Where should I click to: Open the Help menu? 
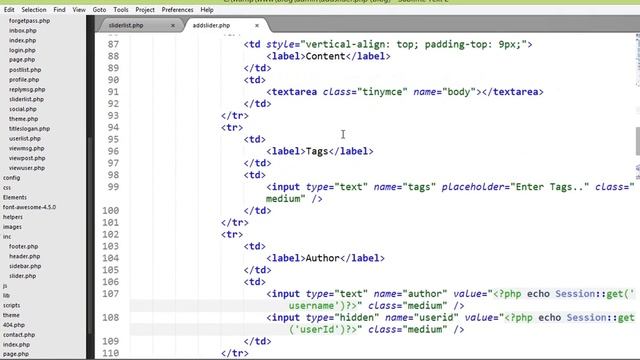207,9
